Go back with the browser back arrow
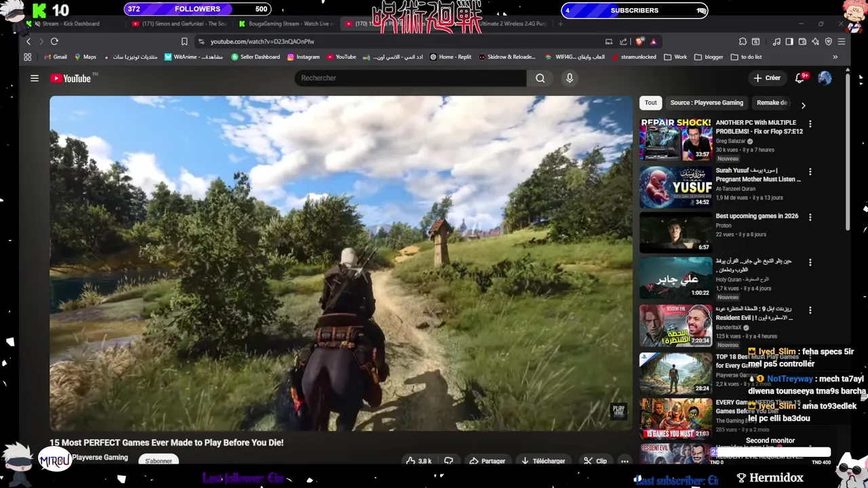 pos(28,41)
